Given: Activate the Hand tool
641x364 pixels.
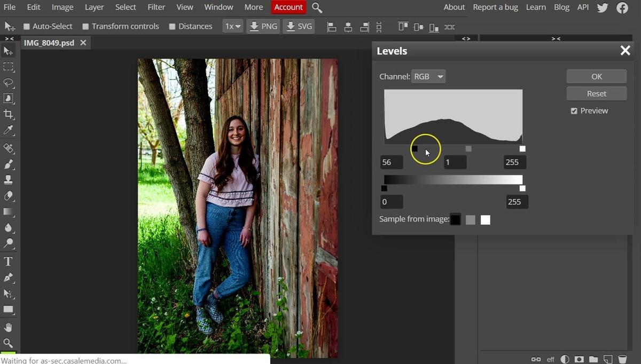Looking at the screenshot, I should point(9,327).
